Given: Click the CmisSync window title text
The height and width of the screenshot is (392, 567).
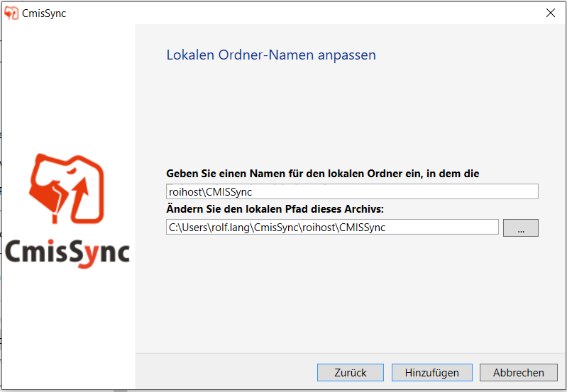Looking at the screenshot, I should pos(44,13).
